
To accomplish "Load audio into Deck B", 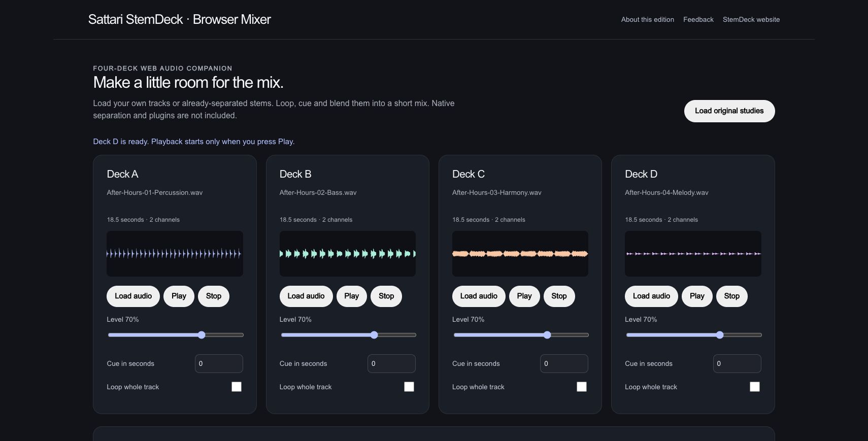I will 306,296.
